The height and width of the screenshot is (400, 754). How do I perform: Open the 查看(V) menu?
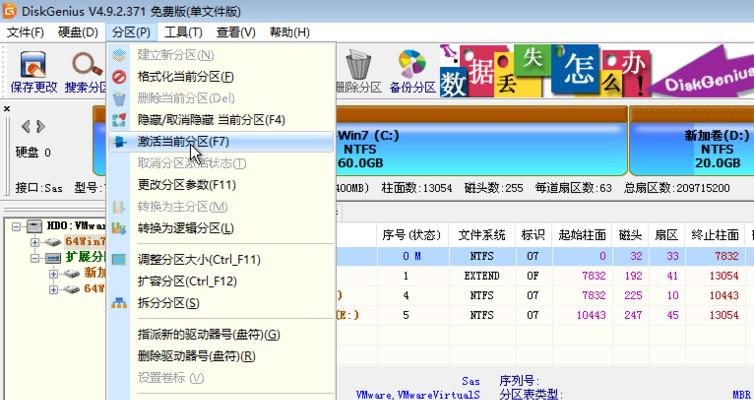(x=236, y=33)
